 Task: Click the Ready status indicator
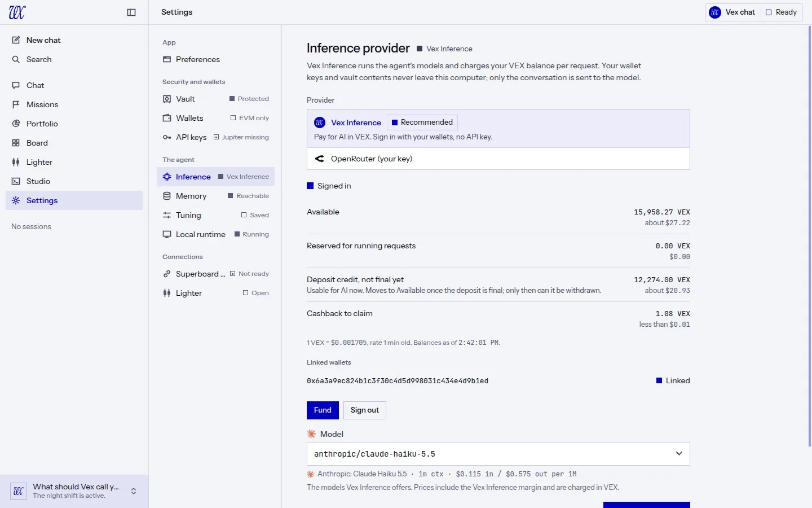(781, 12)
